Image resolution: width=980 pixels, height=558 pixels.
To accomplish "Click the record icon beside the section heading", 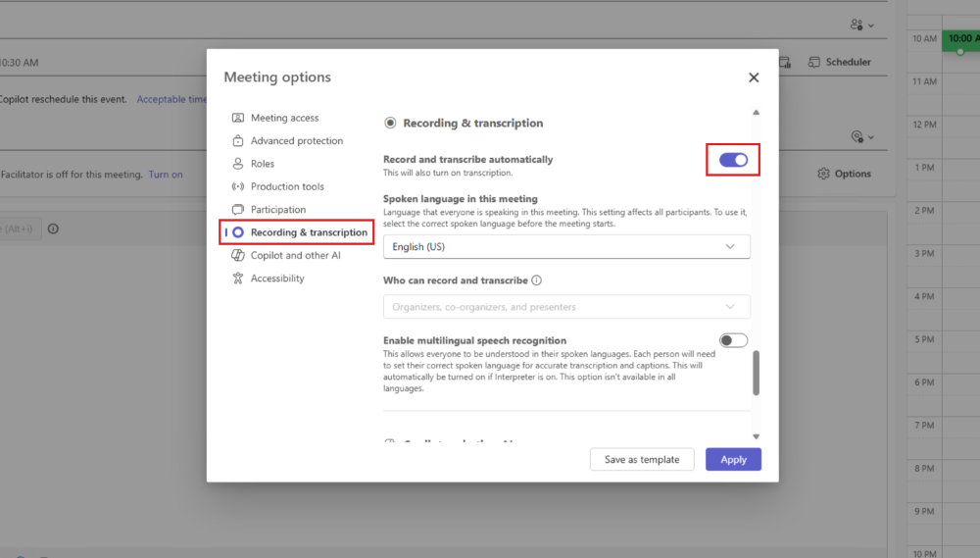I will [391, 123].
